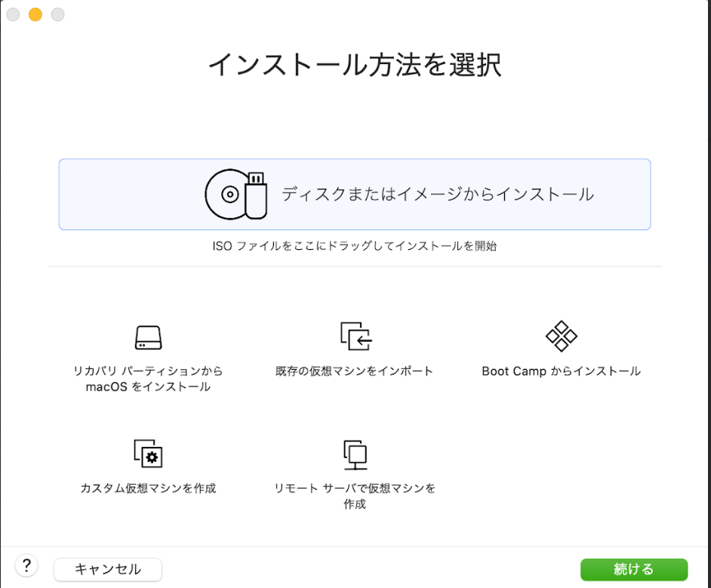Viewport: 711px width, 588px height.
Task: Select リモート サーバで仮想マシンを作成 label
Action: coord(355,496)
